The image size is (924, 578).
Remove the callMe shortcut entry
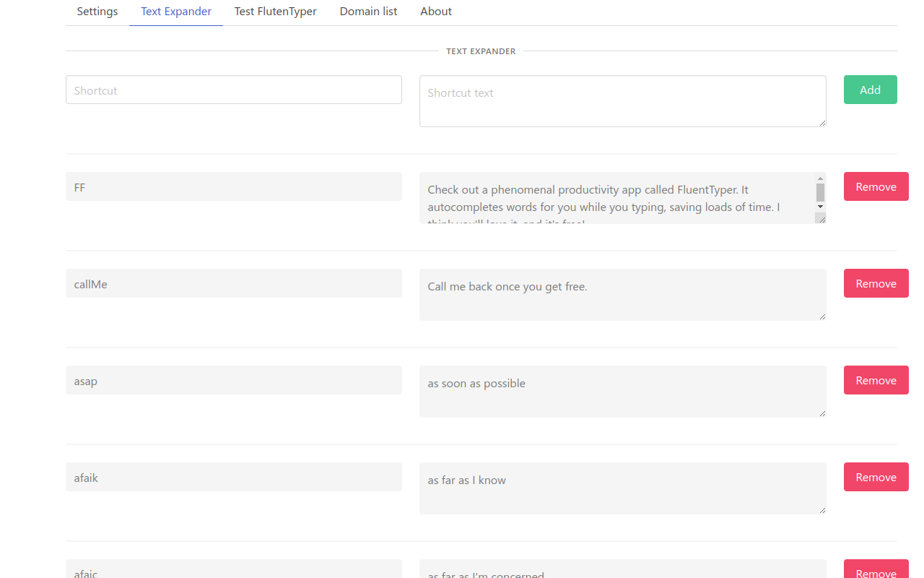pyautogui.click(x=876, y=283)
